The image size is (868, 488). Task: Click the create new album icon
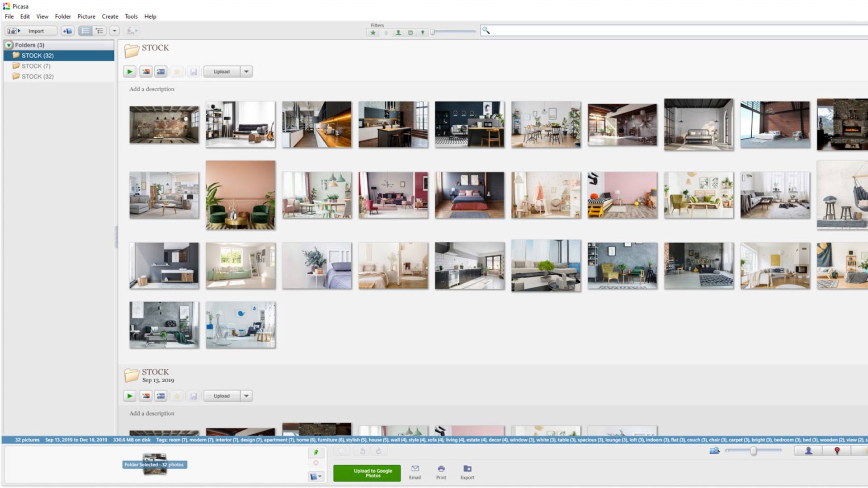point(67,31)
